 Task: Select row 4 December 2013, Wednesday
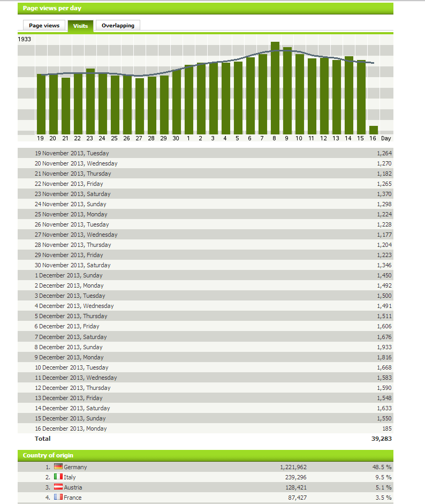205,306
